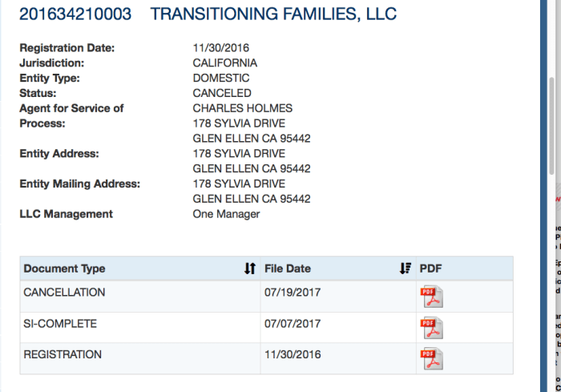Sort table by File Date arrows
This screenshot has width=561, height=392.
pyautogui.click(x=405, y=269)
